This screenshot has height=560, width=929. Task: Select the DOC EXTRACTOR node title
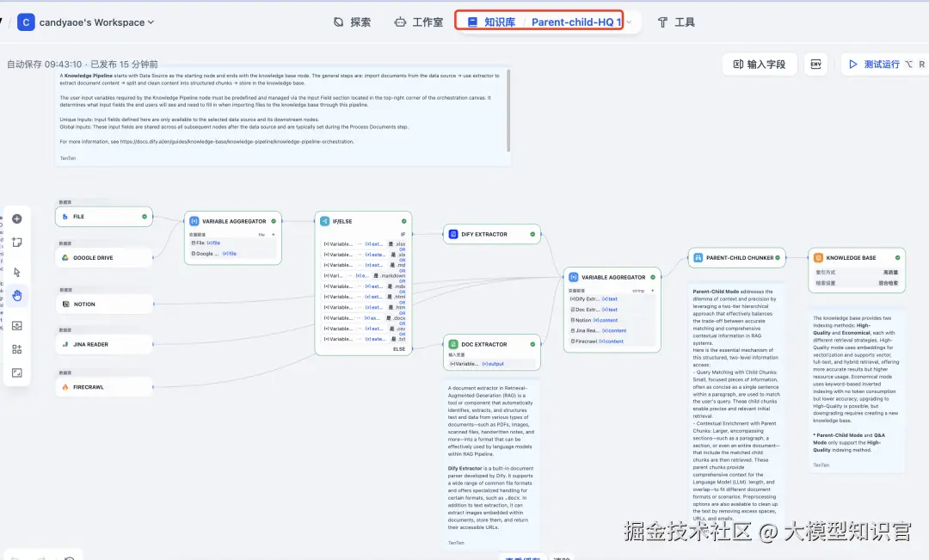484,344
